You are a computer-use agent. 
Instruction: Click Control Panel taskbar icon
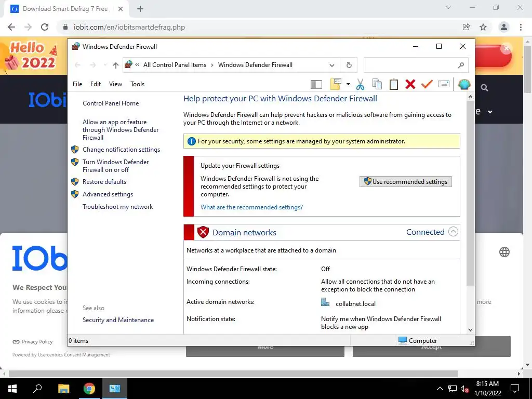point(115,389)
